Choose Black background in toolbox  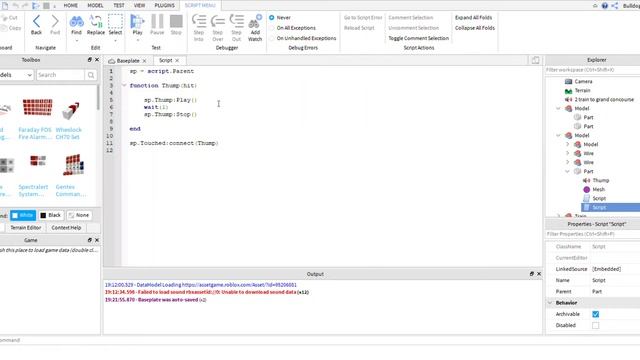click(51, 215)
